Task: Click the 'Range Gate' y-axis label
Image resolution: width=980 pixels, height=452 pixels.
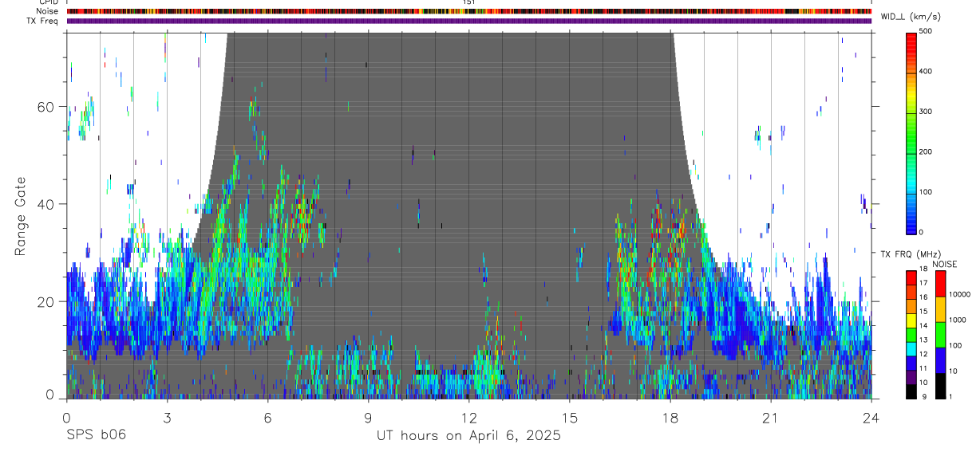Action: point(21,216)
